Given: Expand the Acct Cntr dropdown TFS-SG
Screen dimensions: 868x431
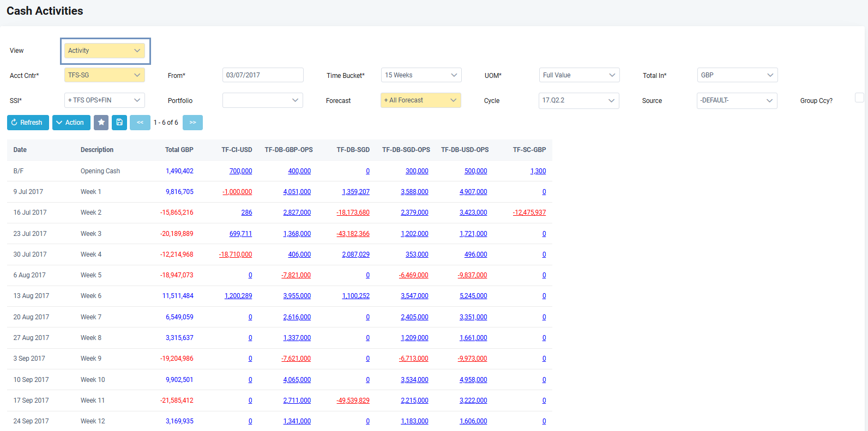Looking at the screenshot, I should pos(105,75).
